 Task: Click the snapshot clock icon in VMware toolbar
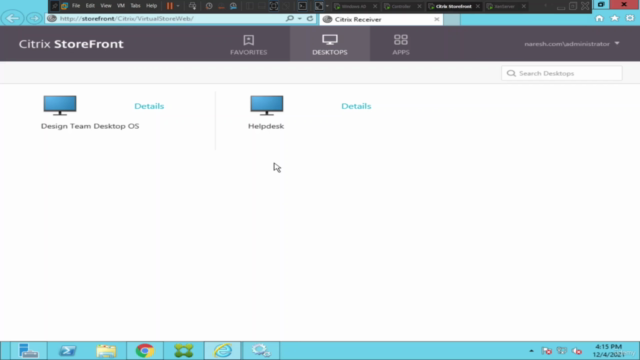click(x=209, y=6)
